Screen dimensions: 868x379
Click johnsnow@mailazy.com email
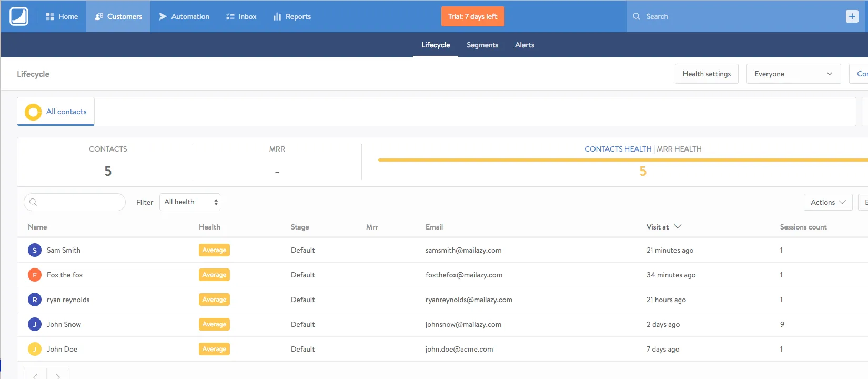click(x=463, y=324)
